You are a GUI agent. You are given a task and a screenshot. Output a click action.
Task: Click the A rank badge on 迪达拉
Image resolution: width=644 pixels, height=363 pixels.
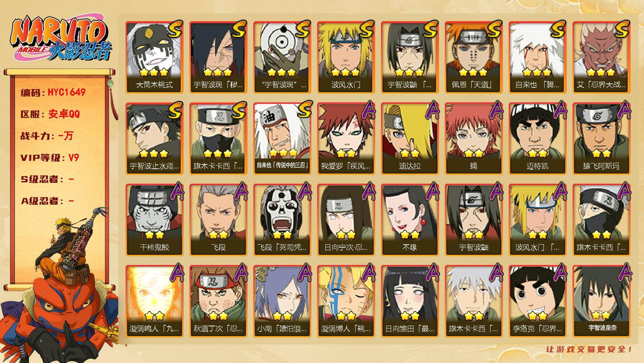[431, 110]
